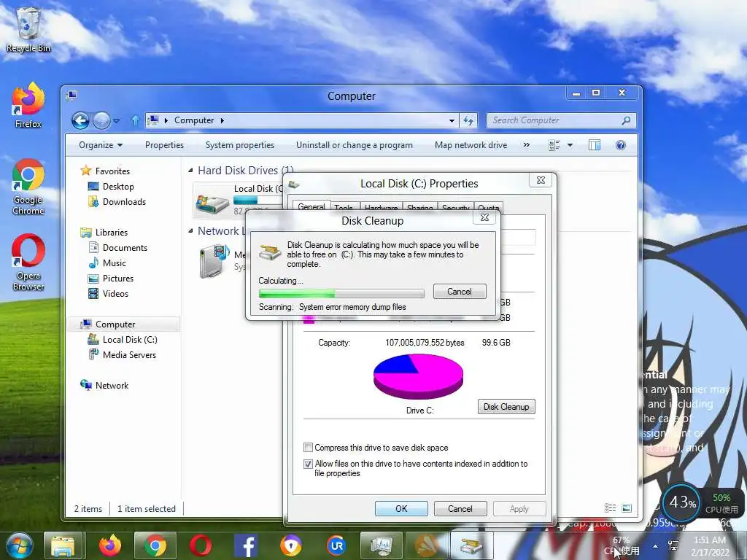Image resolution: width=747 pixels, height=560 pixels.
Task: Open File Explorer from taskbar
Action: click(x=63, y=545)
